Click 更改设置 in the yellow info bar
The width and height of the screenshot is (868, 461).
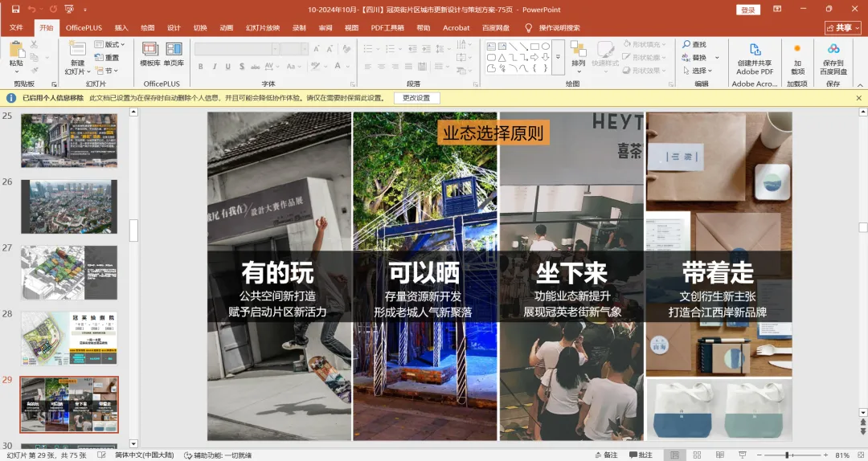416,98
